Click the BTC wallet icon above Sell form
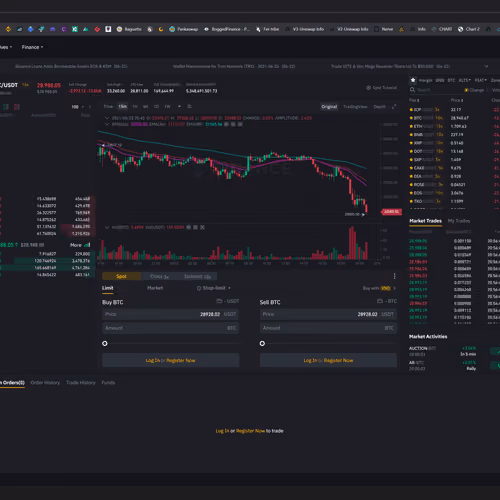The height and width of the screenshot is (500, 500). [x=380, y=301]
